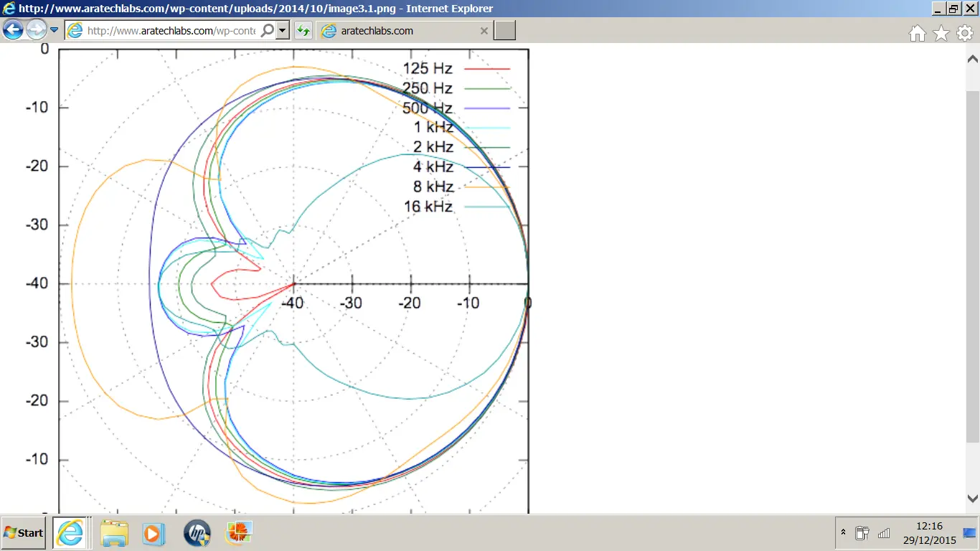Screen dimensions: 980x551
Task: Click the '4 kHz' legend label
Action: point(433,166)
